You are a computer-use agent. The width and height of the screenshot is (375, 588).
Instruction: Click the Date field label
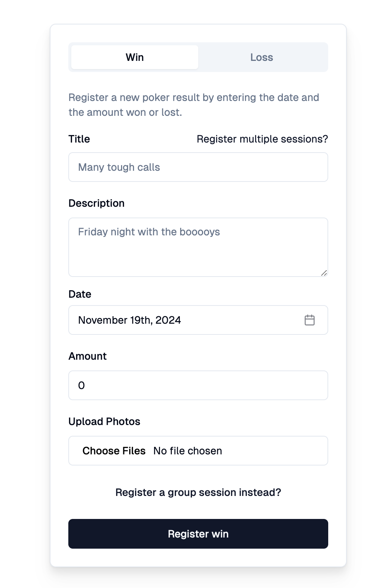(x=80, y=294)
